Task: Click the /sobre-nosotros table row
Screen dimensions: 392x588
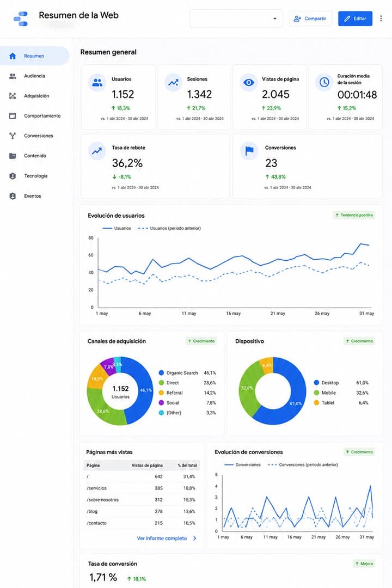Action: coord(142,500)
